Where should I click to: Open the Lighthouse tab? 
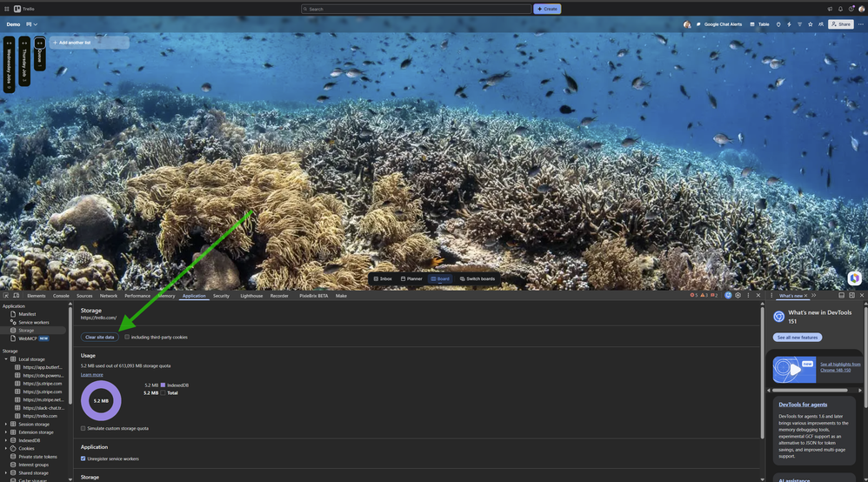coord(251,296)
